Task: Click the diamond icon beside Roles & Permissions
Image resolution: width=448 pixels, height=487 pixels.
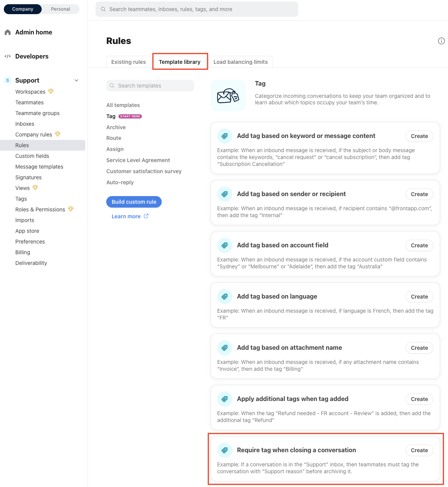Action: pos(71,209)
